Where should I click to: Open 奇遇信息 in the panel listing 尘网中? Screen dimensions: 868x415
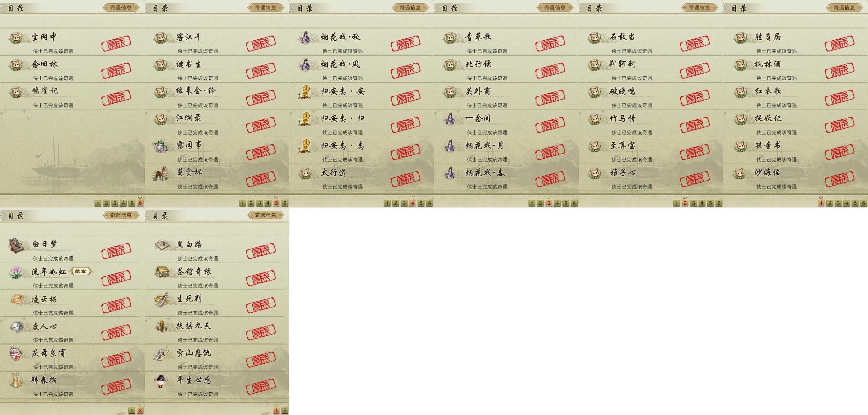tap(121, 7)
